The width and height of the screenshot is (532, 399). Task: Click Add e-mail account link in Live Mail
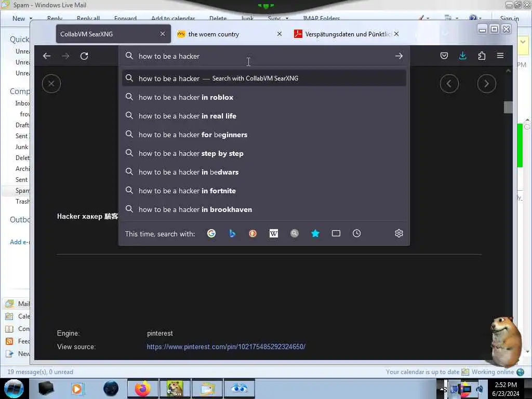[20, 242]
